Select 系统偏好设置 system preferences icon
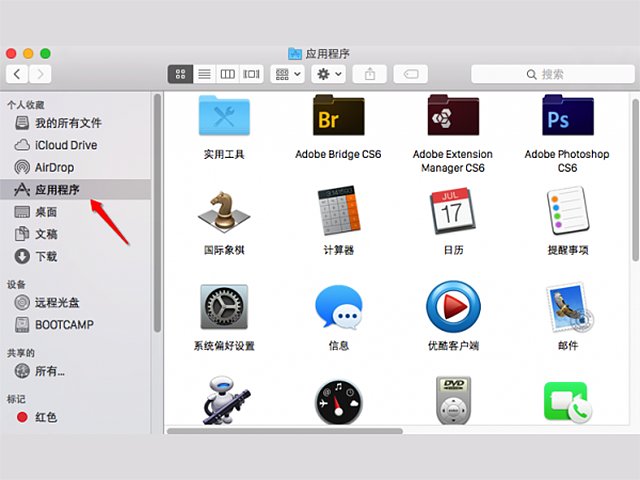 click(x=224, y=307)
